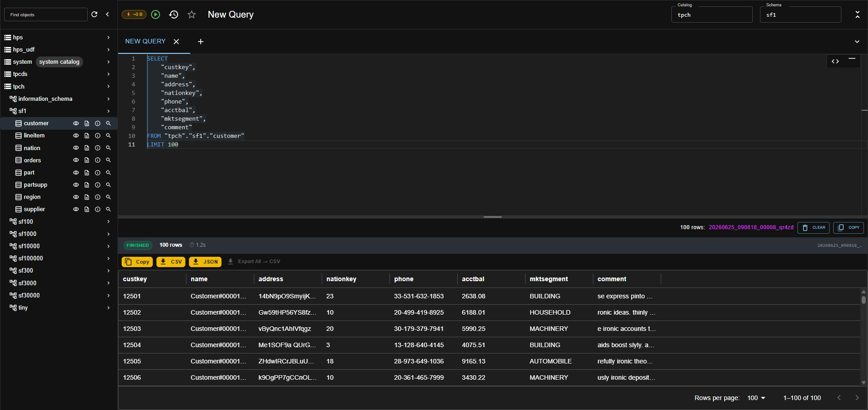
Task: Select the lineitem table in the tree
Action: pyautogui.click(x=34, y=136)
